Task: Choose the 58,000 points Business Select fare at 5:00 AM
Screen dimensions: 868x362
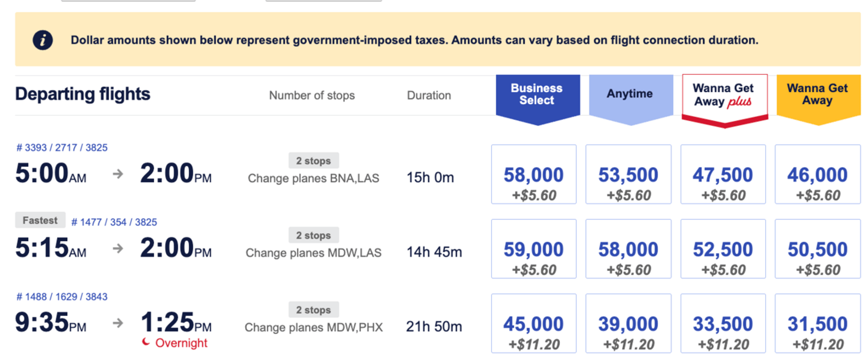Action: coord(534,174)
